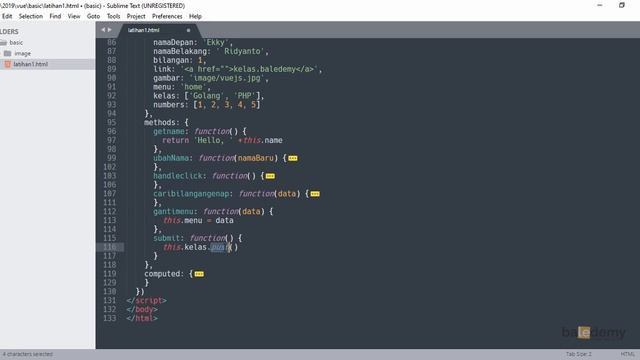The image size is (640, 360).
Task: Click closing 'html' tag on line 133
Action: 144,318
